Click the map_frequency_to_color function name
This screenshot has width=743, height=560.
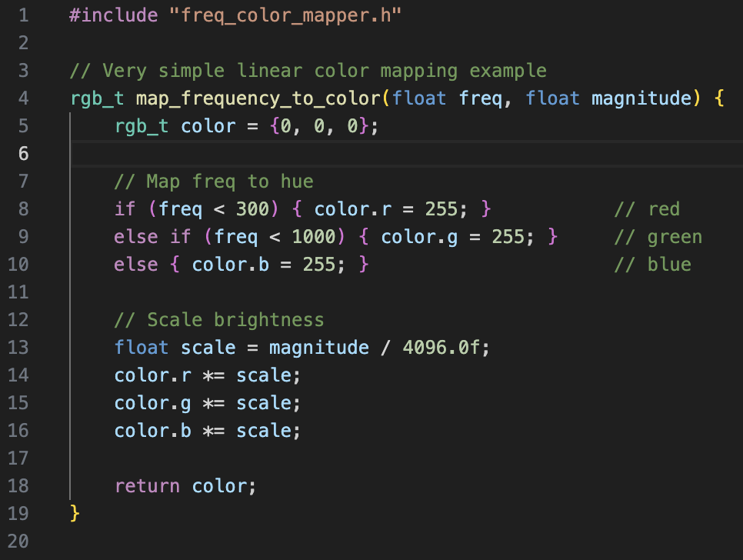coord(258,98)
